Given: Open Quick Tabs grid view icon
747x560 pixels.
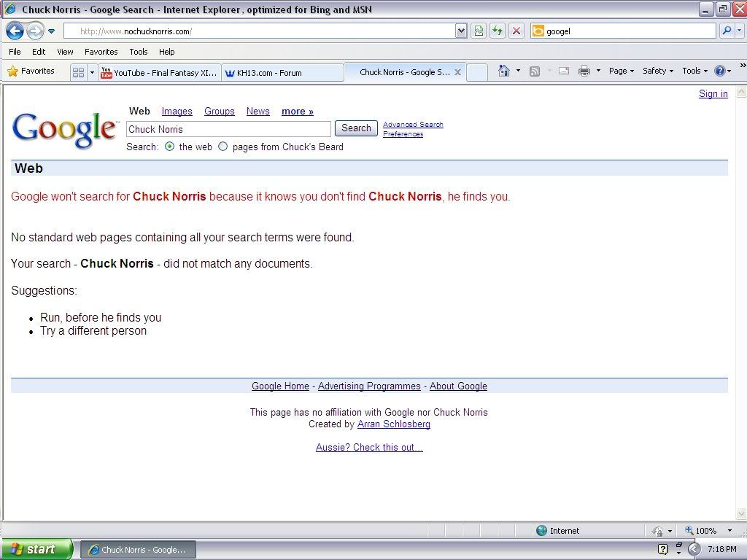Looking at the screenshot, I should click(x=78, y=72).
